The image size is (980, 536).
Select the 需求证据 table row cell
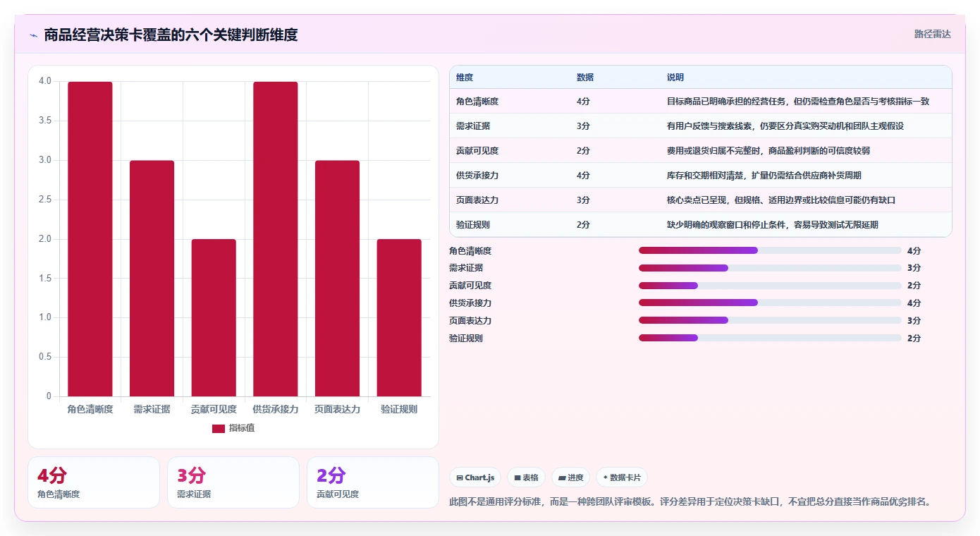pyautogui.click(x=473, y=126)
